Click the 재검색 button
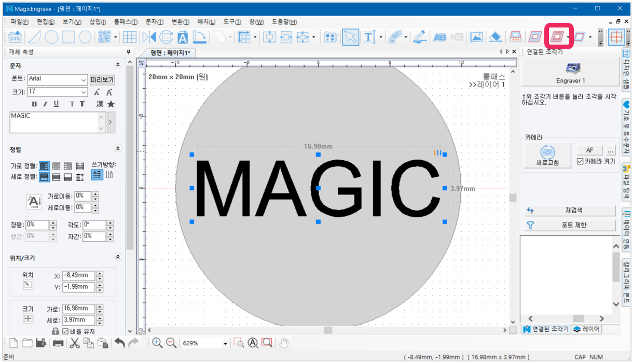The width and height of the screenshot is (633, 364). click(570, 211)
